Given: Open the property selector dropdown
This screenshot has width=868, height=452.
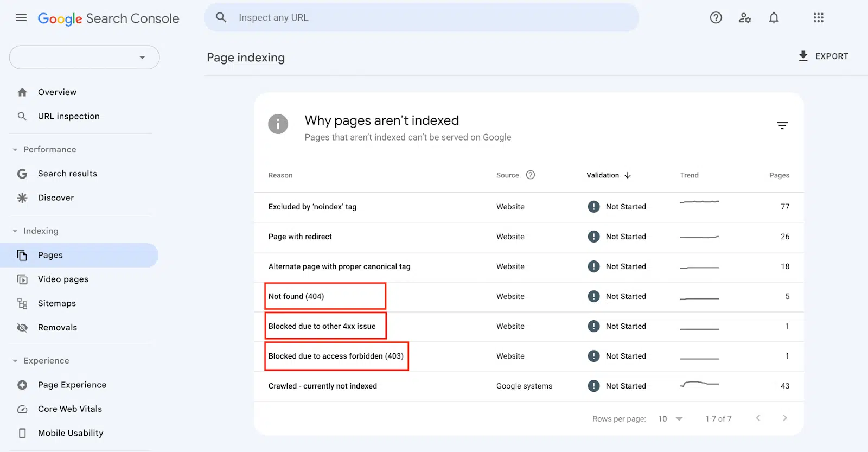Looking at the screenshot, I should tap(84, 58).
